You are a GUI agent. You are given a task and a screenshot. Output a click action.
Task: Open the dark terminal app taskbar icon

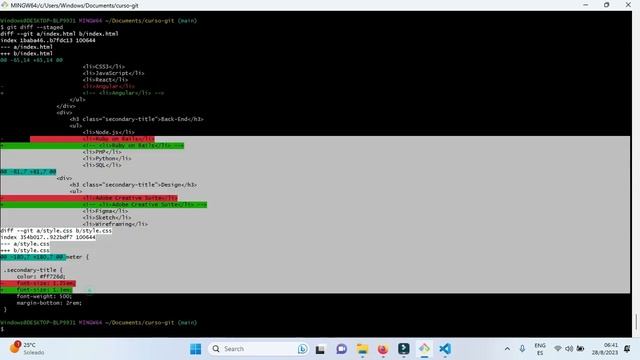[404, 349]
